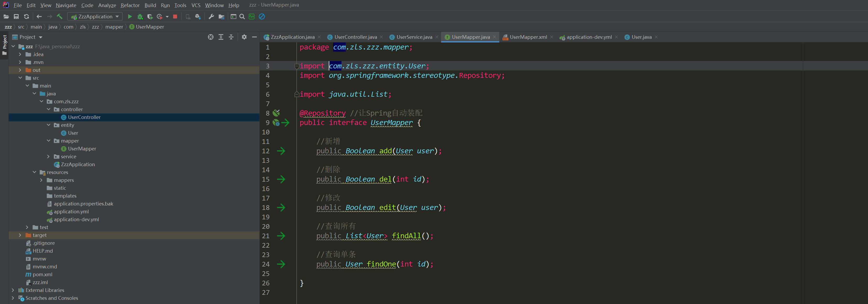The width and height of the screenshot is (868, 304).
Task: Toggle import folding at line 3
Action: tap(296, 66)
